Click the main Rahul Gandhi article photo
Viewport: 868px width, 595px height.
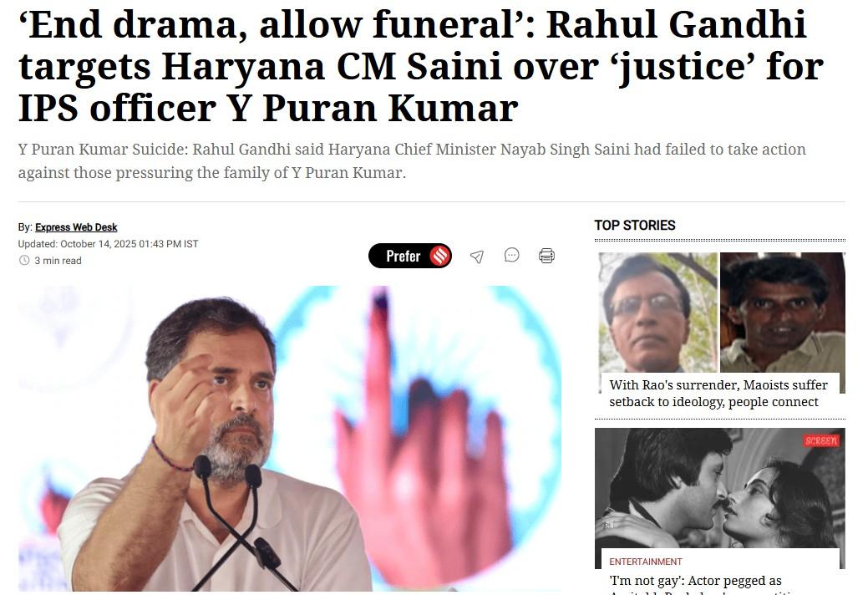click(290, 439)
